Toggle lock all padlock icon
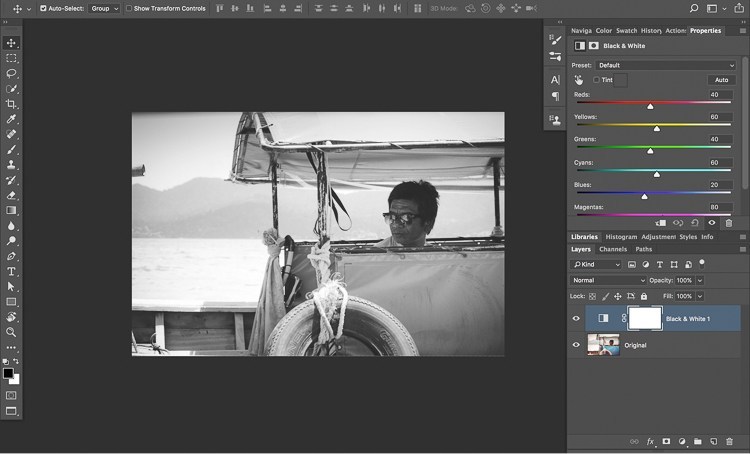The image size is (750, 454). (x=644, y=296)
